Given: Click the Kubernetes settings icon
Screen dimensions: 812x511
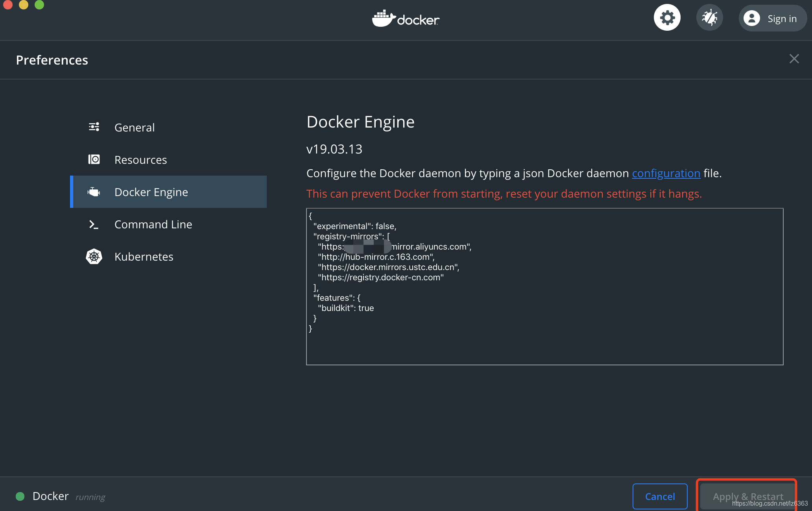Looking at the screenshot, I should (x=94, y=256).
